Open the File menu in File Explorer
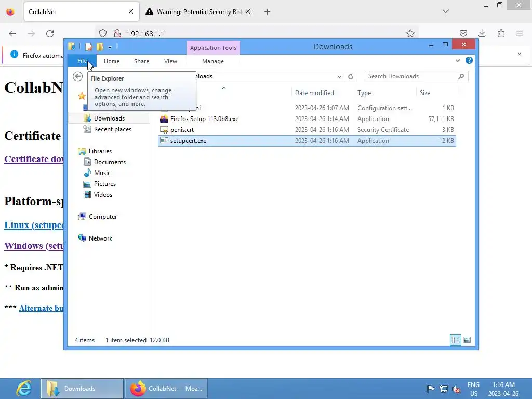The height and width of the screenshot is (399, 532). pos(82,61)
